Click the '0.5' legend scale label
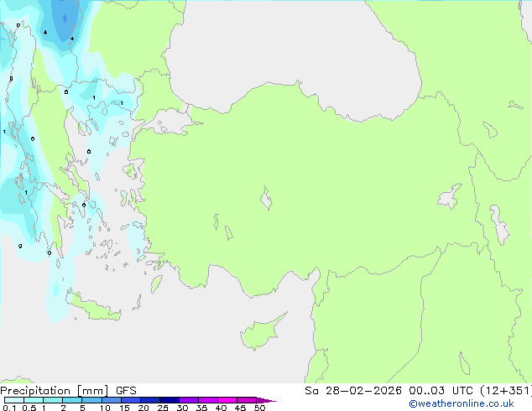The height and width of the screenshot is (411, 532). click(x=29, y=408)
